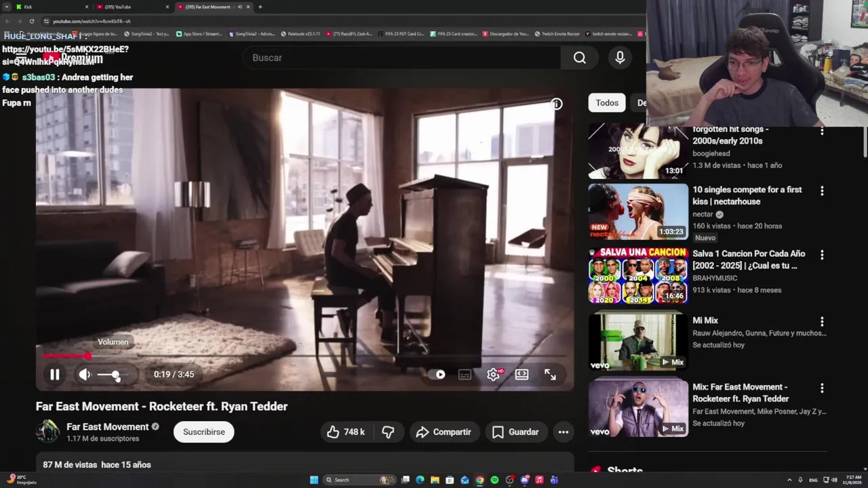Viewport: 868px width, 488px height.
Task: Play the 10 singles compete video
Action: (x=638, y=211)
